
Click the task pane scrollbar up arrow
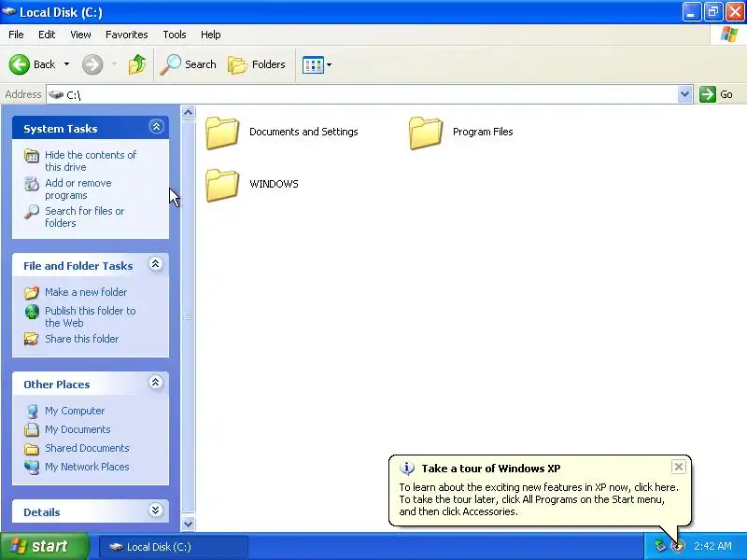click(x=189, y=113)
